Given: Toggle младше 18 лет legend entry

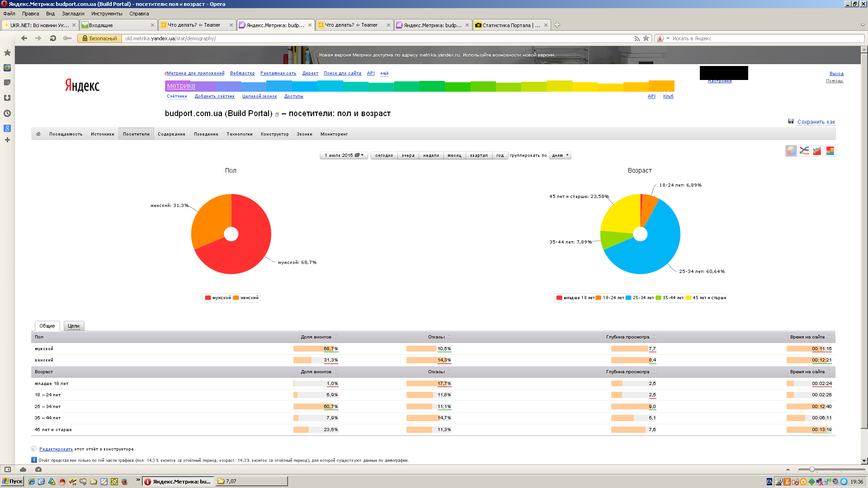Looking at the screenshot, I should 576,298.
